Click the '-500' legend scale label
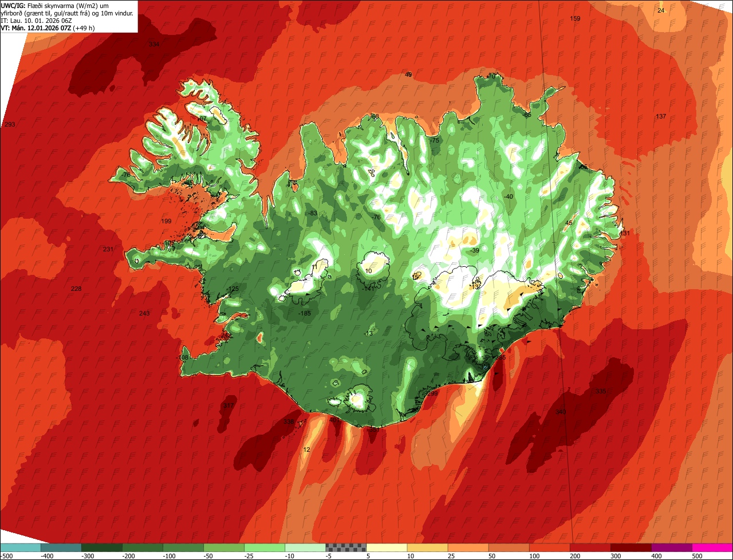Screen dimensions: 733x560 pos(6,555)
